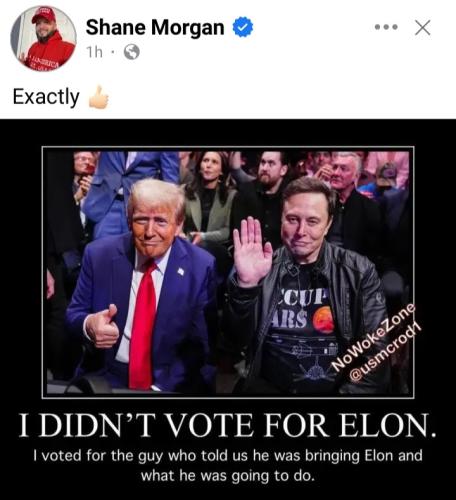
Task: Click the NoWokeZone watermark text
Action: (x=373, y=337)
